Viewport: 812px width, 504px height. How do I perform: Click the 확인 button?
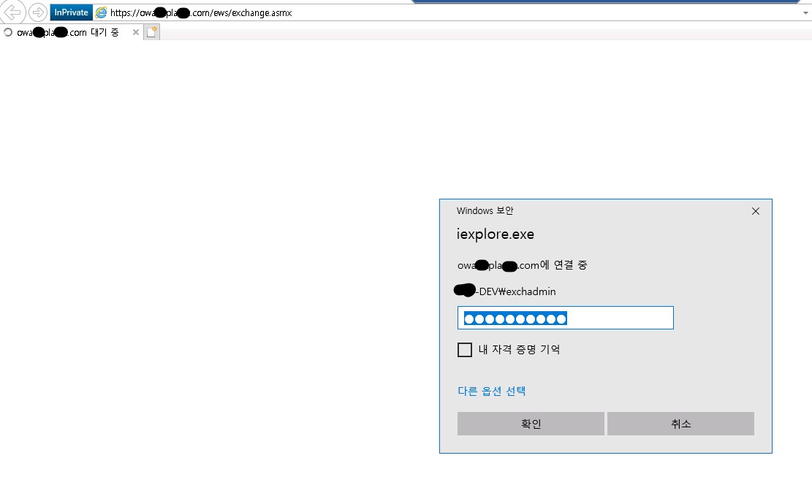(x=531, y=424)
